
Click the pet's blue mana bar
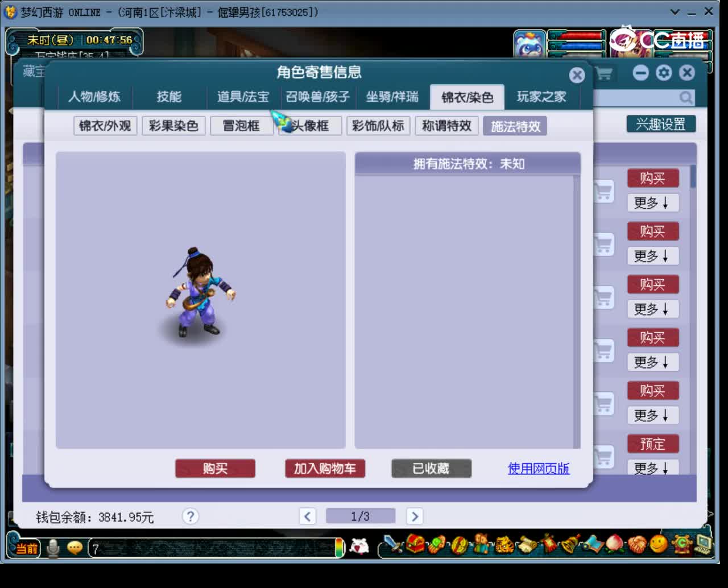pos(576,47)
